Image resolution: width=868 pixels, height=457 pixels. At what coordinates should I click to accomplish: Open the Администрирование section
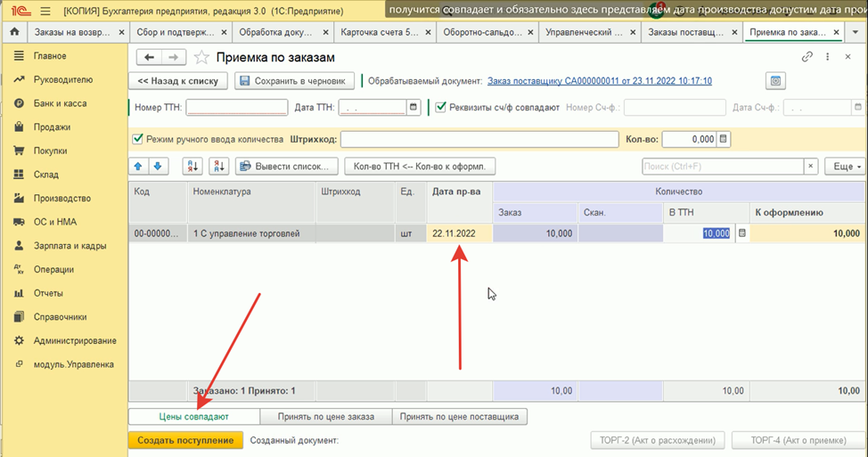75,341
